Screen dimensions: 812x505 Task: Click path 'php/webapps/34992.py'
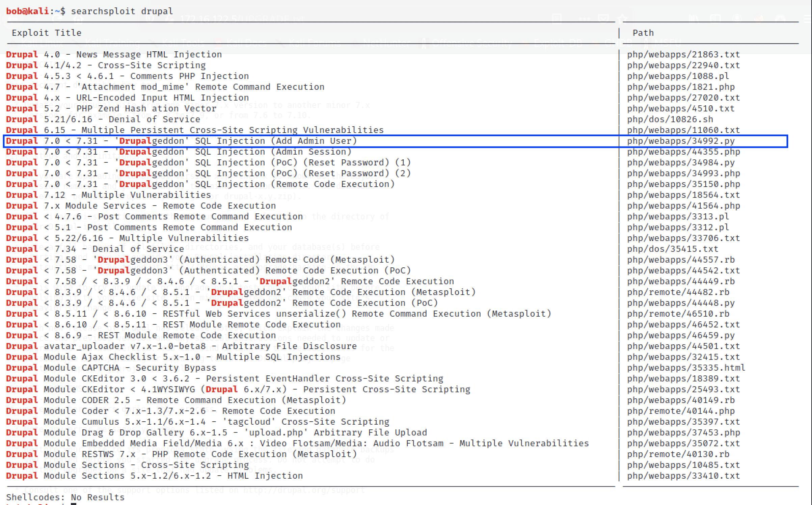681,141
